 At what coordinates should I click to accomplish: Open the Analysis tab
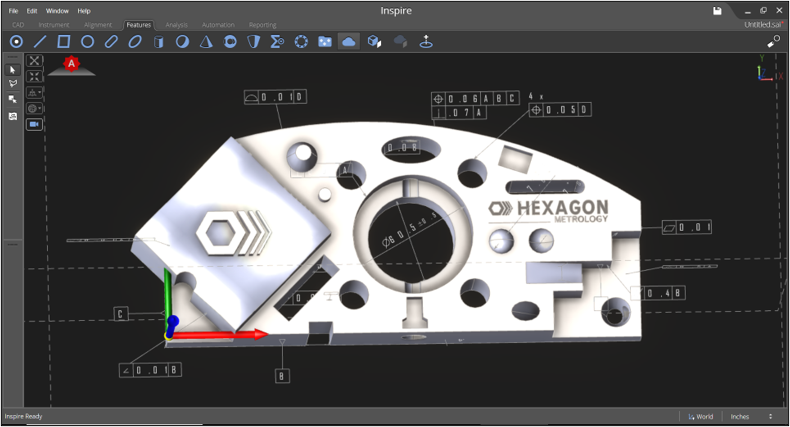coord(176,24)
